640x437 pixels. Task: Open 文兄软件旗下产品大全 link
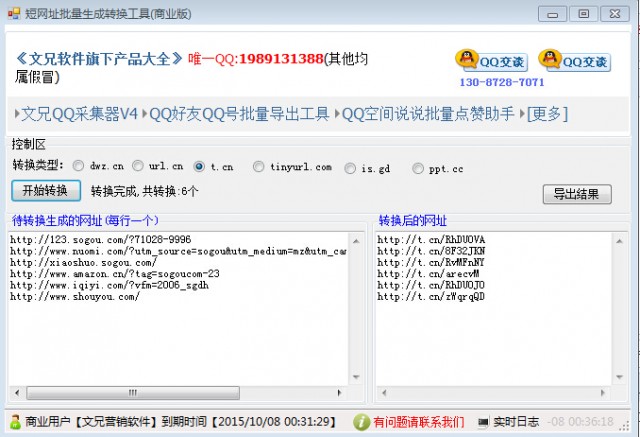point(99,59)
